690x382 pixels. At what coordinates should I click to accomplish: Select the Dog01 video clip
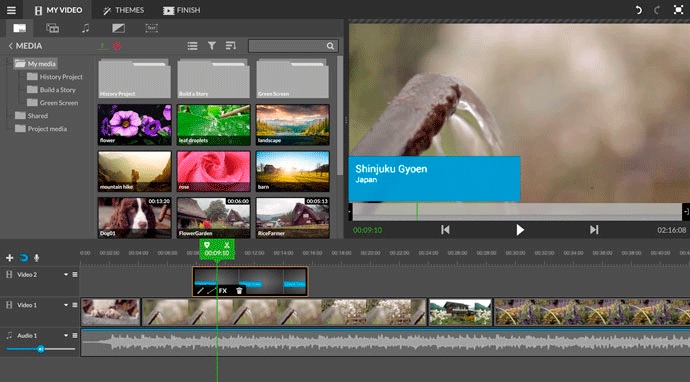(134, 217)
